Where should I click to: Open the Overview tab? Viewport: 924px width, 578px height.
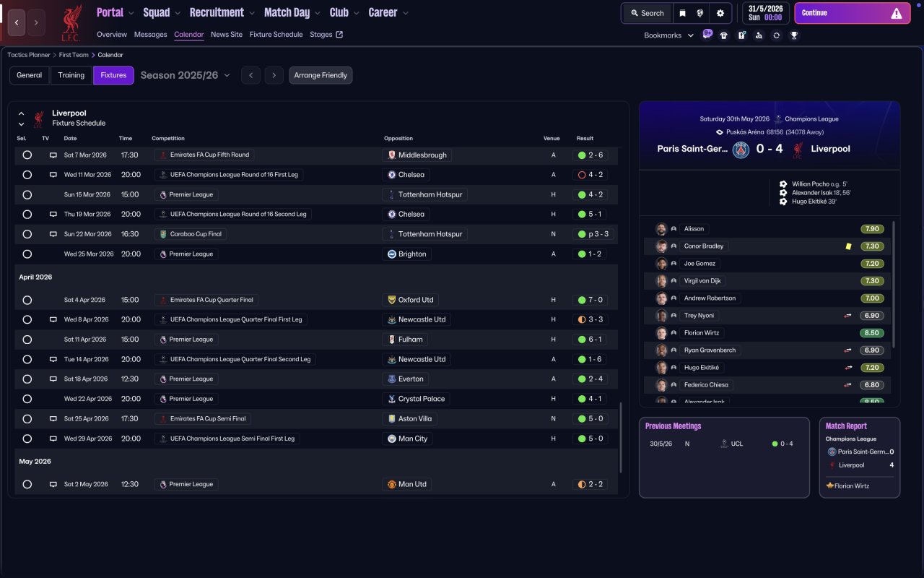point(112,35)
